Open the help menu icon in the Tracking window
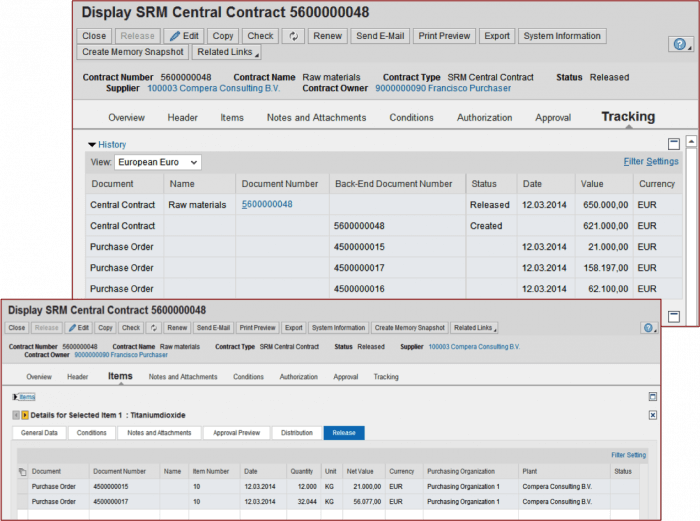This screenshot has height=521, width=700. tap(680, 44)
